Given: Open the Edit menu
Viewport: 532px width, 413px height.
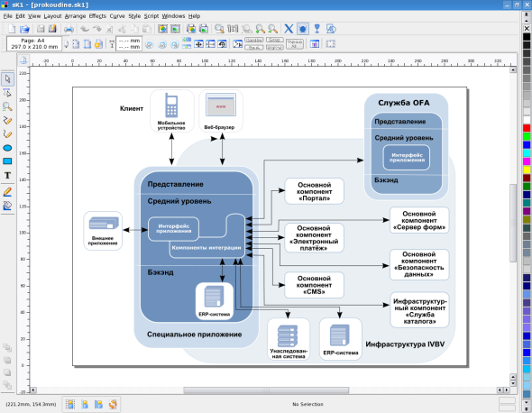Looking at the screenshot, I should tap(21, 16).
